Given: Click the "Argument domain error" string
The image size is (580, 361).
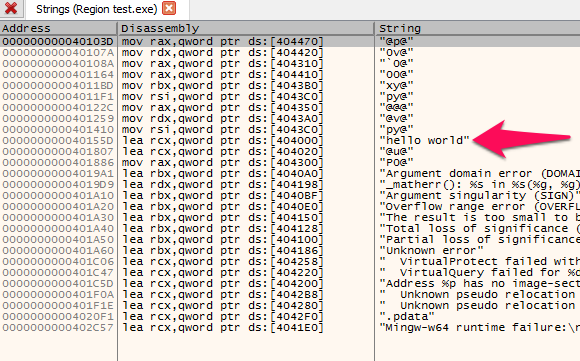Looking at the screenshot, I should click(x=480, y=173).
